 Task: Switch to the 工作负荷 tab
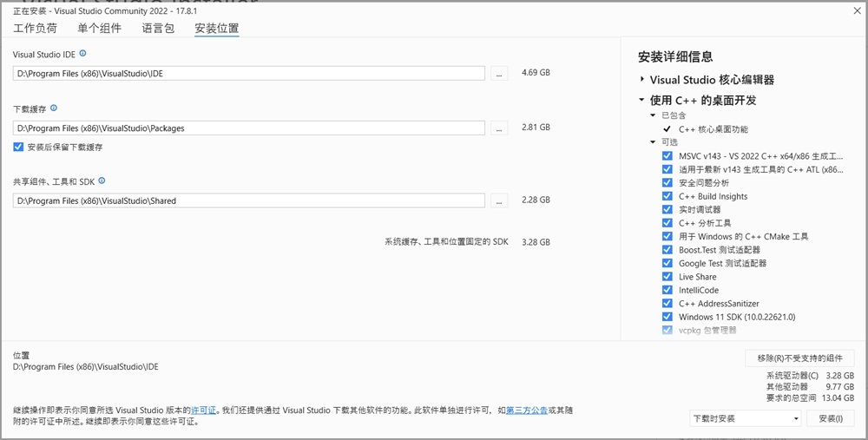click(35, 29)
